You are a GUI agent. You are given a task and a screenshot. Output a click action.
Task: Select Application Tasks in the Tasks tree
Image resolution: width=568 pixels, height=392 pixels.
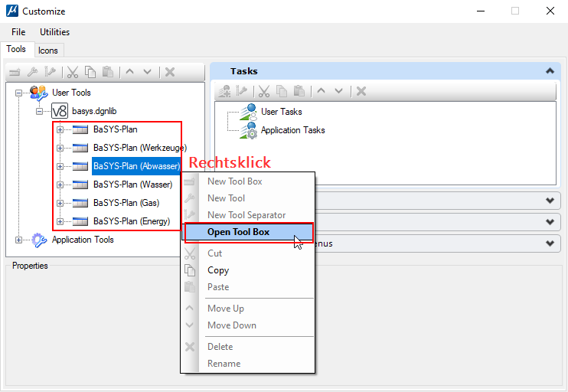[292, 130]
